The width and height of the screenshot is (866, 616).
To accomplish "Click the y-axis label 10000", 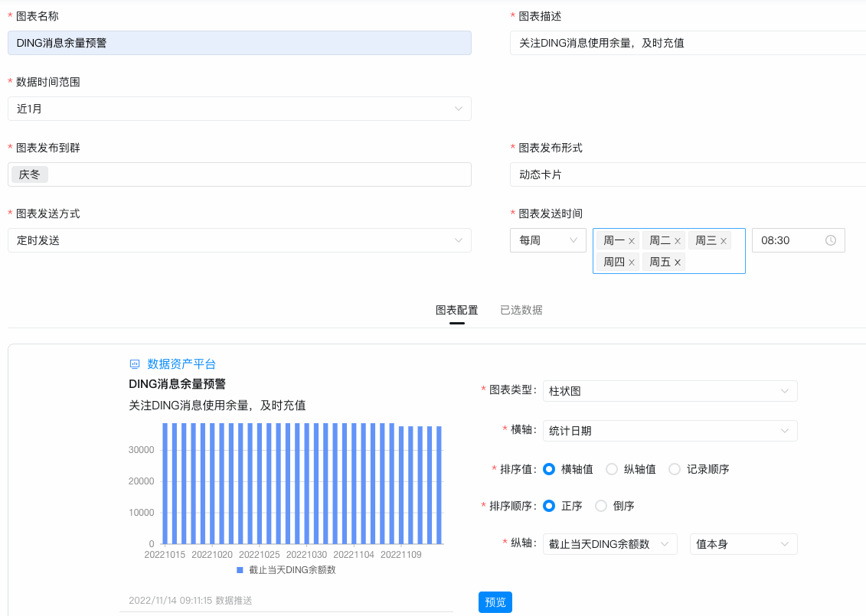I will click(142, 513).
